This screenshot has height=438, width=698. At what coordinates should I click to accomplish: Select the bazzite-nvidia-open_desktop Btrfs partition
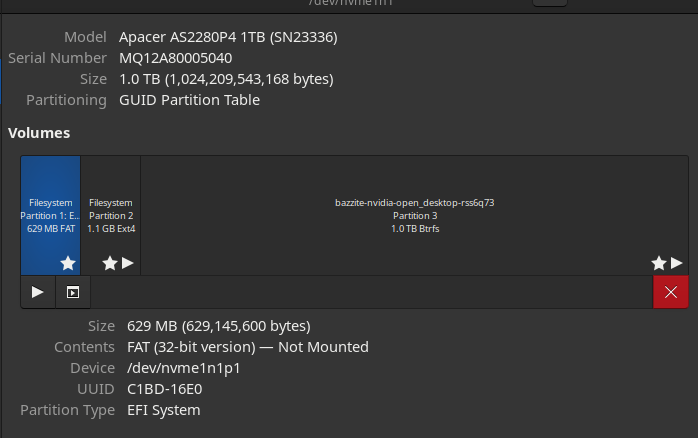pyautogui.click(x=414, y=215)
